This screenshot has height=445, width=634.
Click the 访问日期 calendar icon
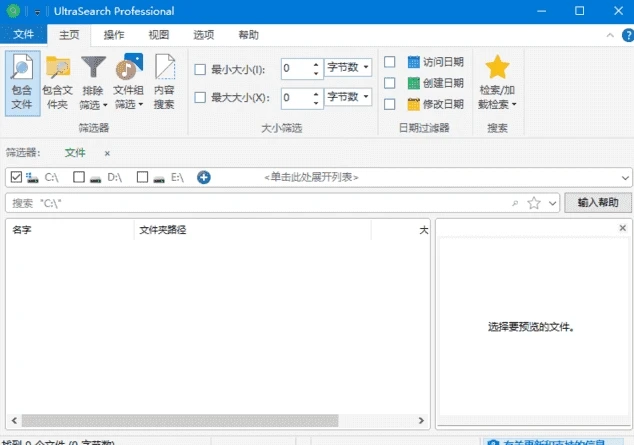coord(413,62)
